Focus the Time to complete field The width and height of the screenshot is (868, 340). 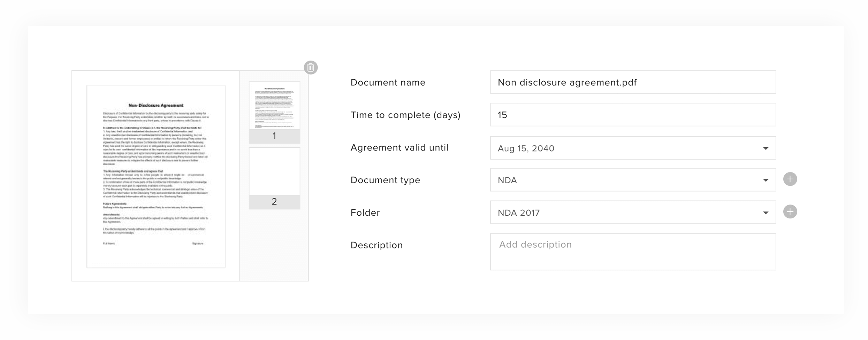(x=632, y=115)
